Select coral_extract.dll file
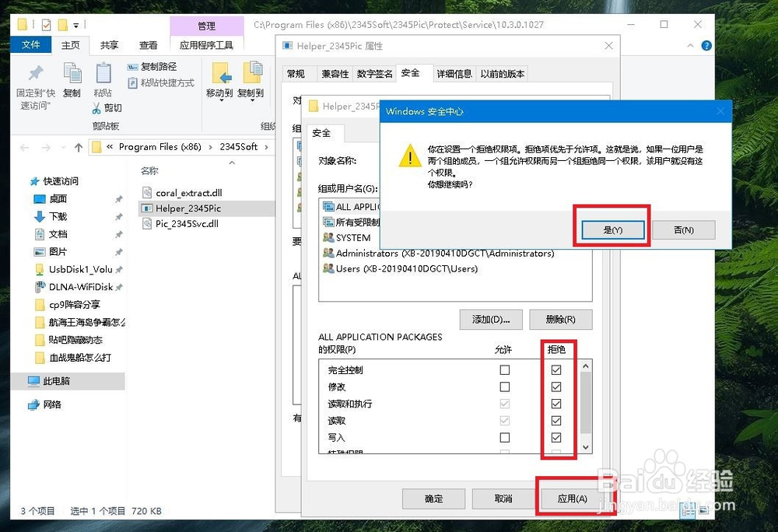Viewport: 778px width, 532px height. [x=188, y=193]
